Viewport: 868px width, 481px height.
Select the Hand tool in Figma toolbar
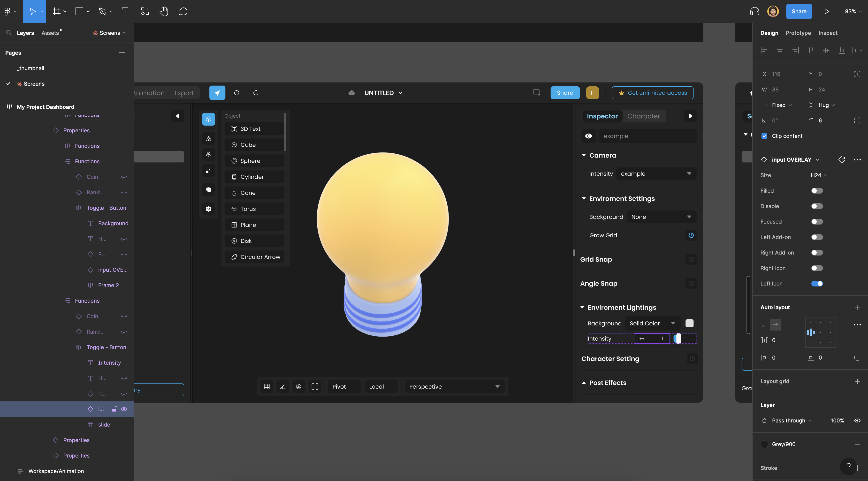164,11
